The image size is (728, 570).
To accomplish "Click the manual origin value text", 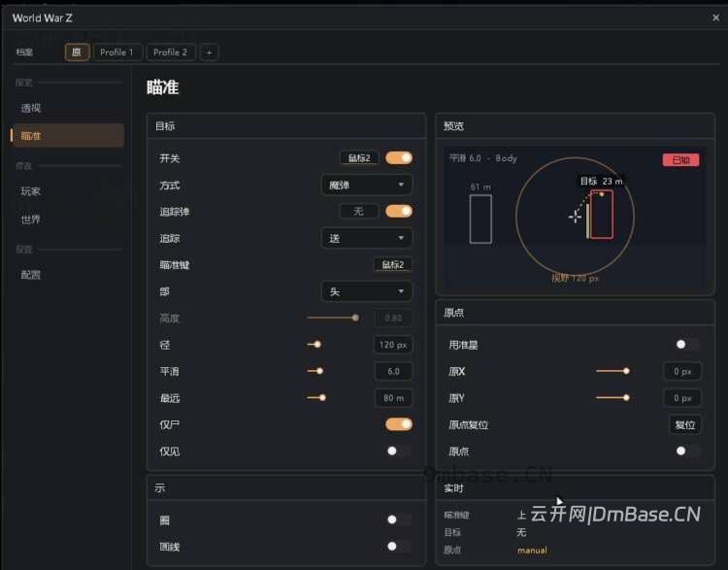I will click(x=532, y=551).
